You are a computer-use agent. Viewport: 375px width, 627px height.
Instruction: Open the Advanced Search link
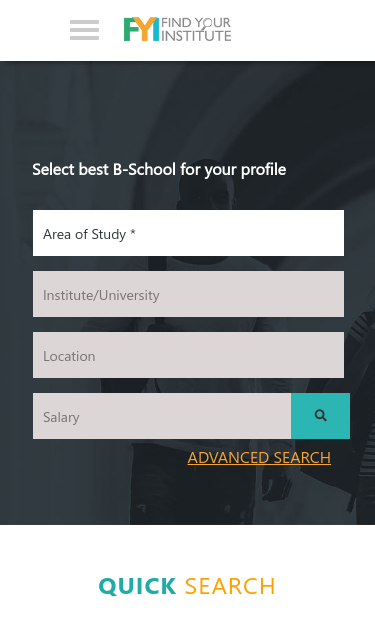pyautogui.click(x=259, y=457)
